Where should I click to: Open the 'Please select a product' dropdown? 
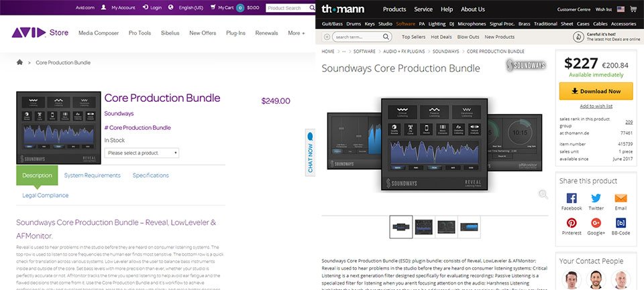tap(142, 153)
